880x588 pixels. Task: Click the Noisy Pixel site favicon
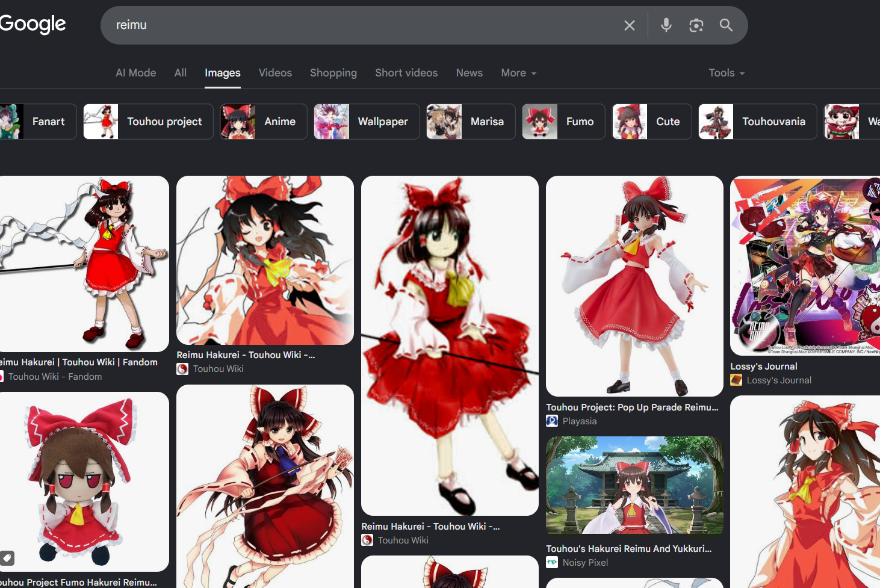coord(552,563)
